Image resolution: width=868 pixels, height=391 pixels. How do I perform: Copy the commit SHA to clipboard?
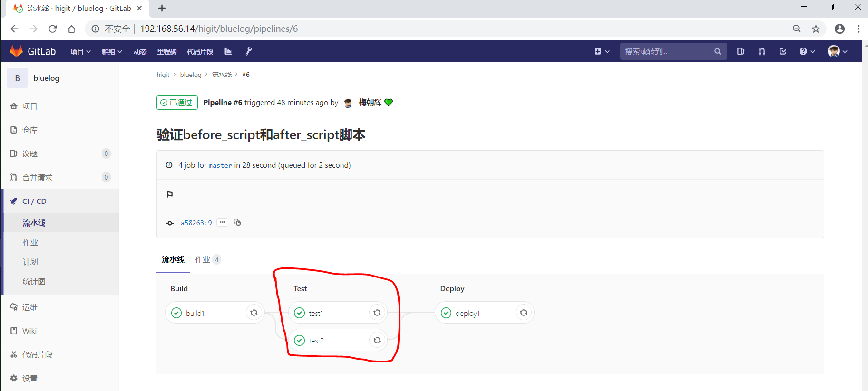237,222
